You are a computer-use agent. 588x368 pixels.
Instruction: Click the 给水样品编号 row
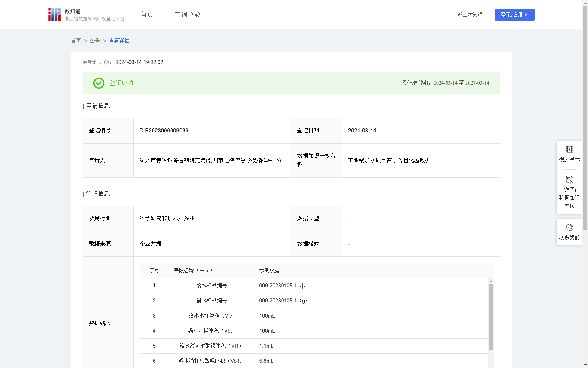pyautogui.click(x=314, y=286)
